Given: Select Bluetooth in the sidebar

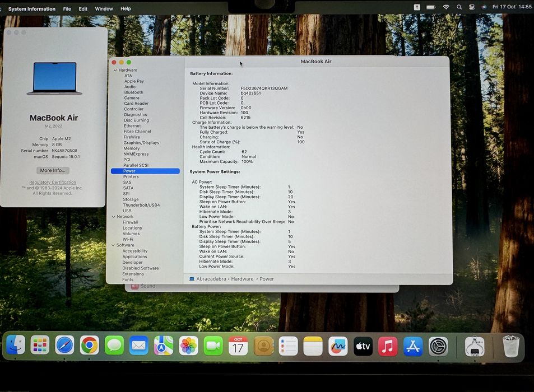Looking at the screenshot, I should pyautogui.click(x=133, y=92).
